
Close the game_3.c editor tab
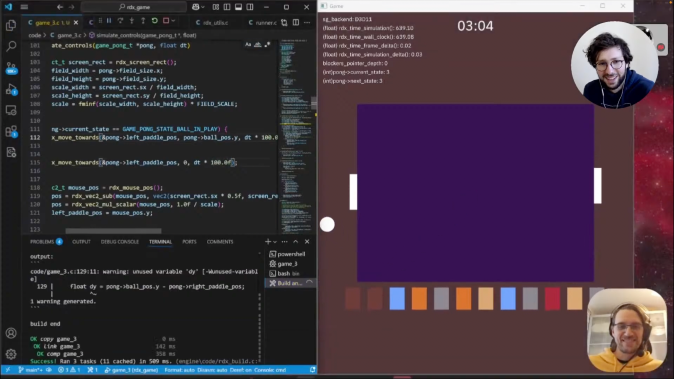[x=76, y=22]
